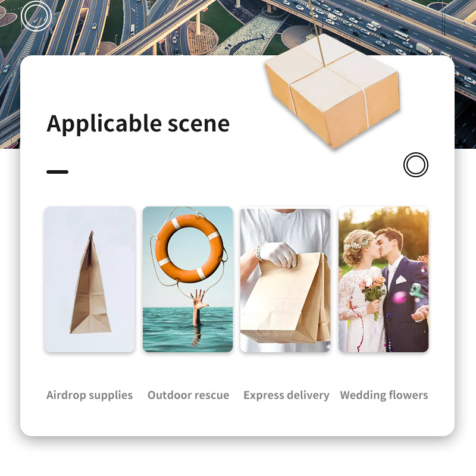Click the double-circle icon in the top-left corner

(36, 16)
